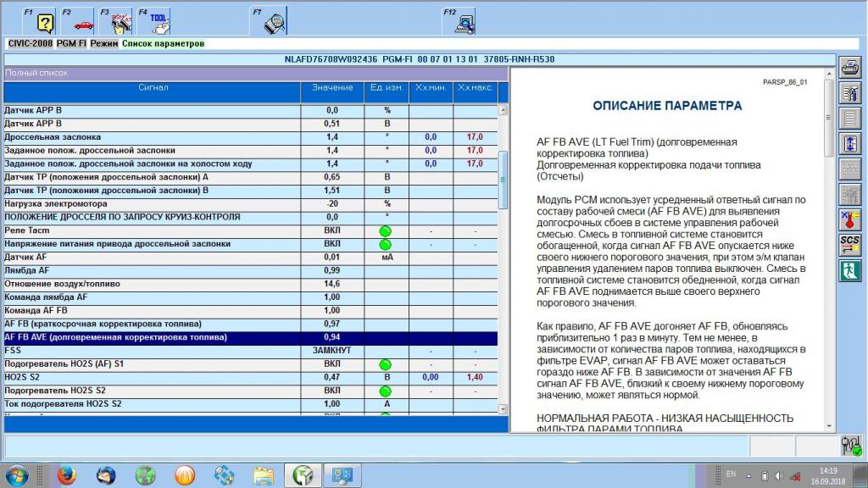The height and width of the screenshot is (488, 868).
Task: Click the parameter table scroll down arrow
Action: (x=503, y=409)
